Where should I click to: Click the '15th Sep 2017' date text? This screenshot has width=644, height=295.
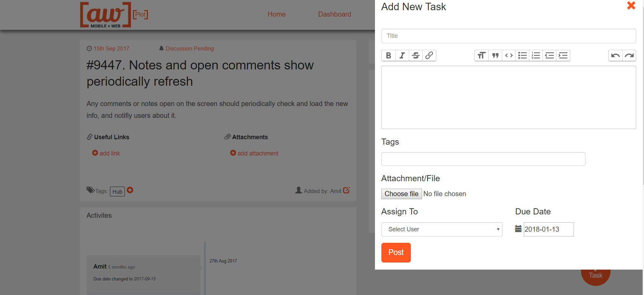(x=111, y=48)
